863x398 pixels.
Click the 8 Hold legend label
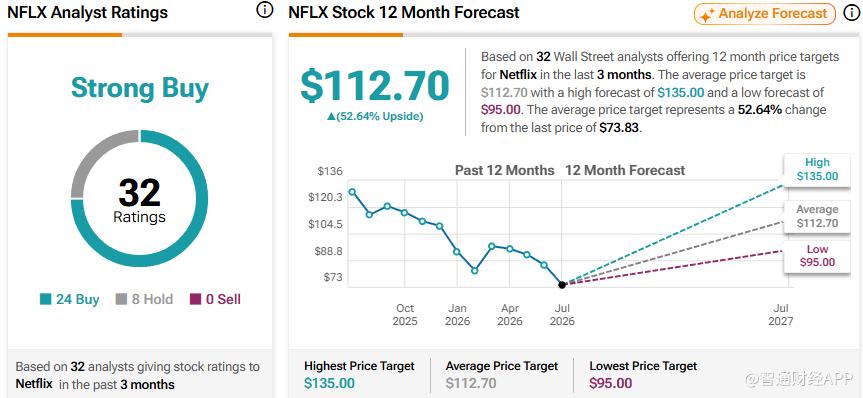click(x=152, y=299)
